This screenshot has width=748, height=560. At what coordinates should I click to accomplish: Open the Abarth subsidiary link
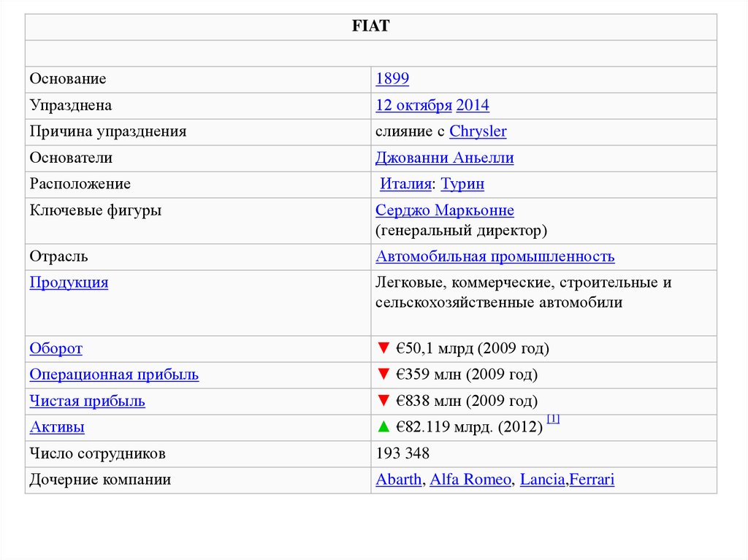[399, 480]
